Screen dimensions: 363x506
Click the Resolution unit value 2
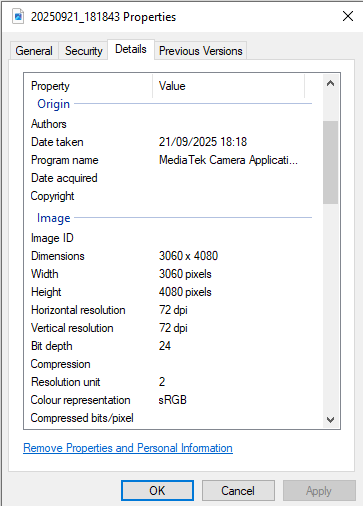coord(162,382)
